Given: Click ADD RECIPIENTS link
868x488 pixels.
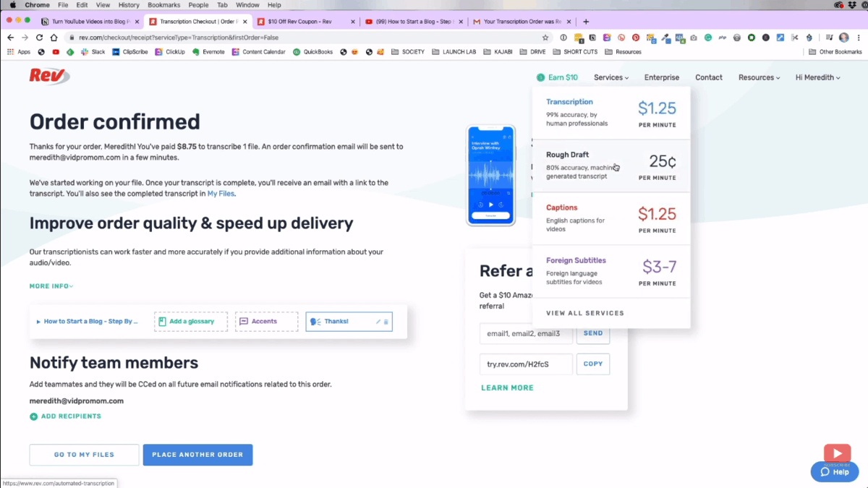Looking at the screenshot, I should click(x=65, y=416).
